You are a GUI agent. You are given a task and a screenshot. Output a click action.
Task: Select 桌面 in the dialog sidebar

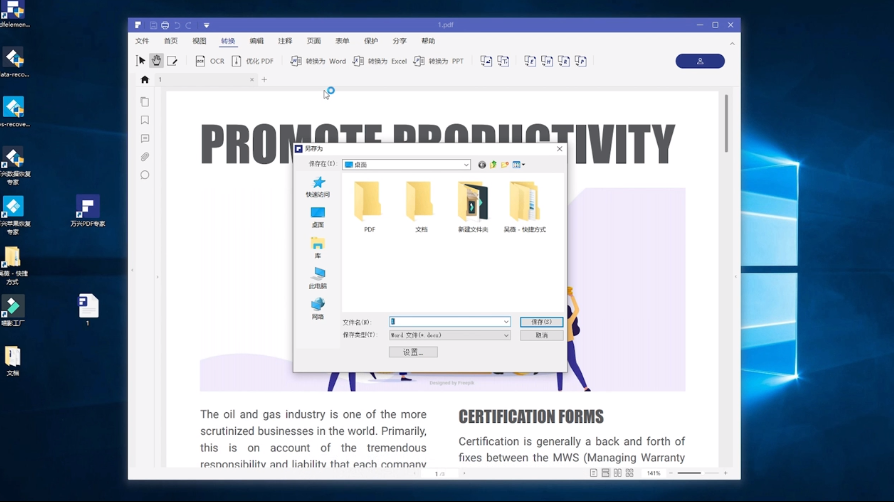point(318,217)
